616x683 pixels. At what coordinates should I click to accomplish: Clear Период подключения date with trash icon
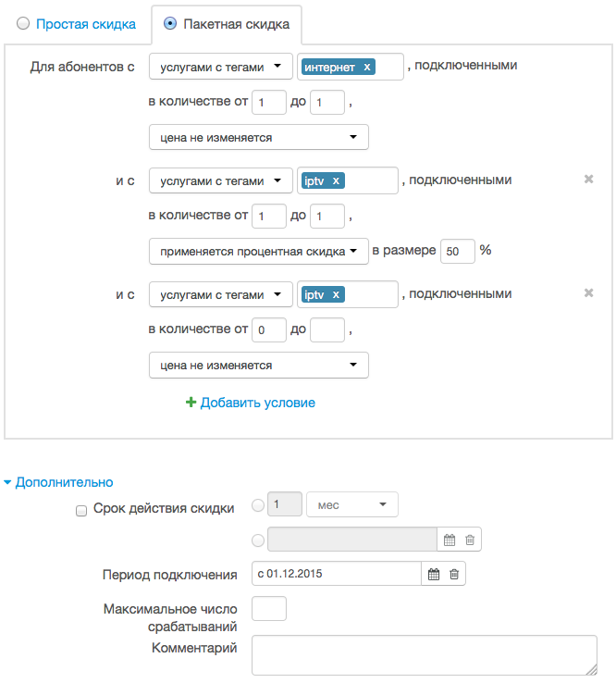[x=454, y=574]
